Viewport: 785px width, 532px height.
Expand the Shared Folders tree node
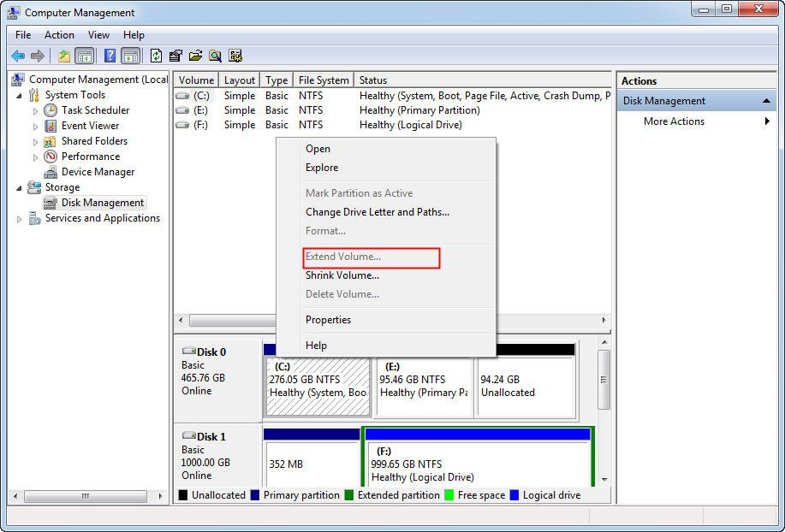(x=35, y=142)
